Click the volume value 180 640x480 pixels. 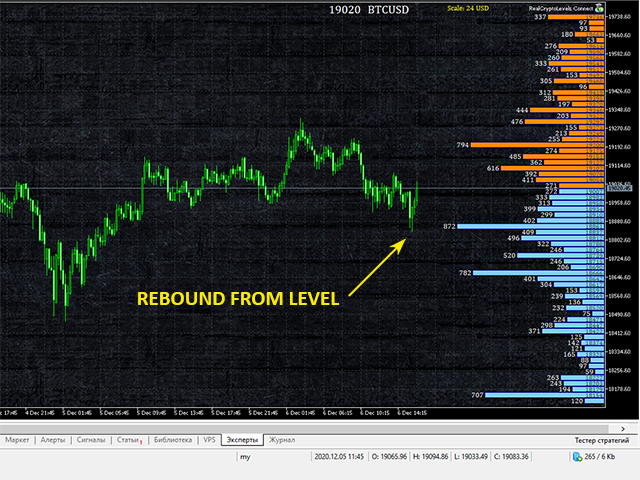(567, 34)
